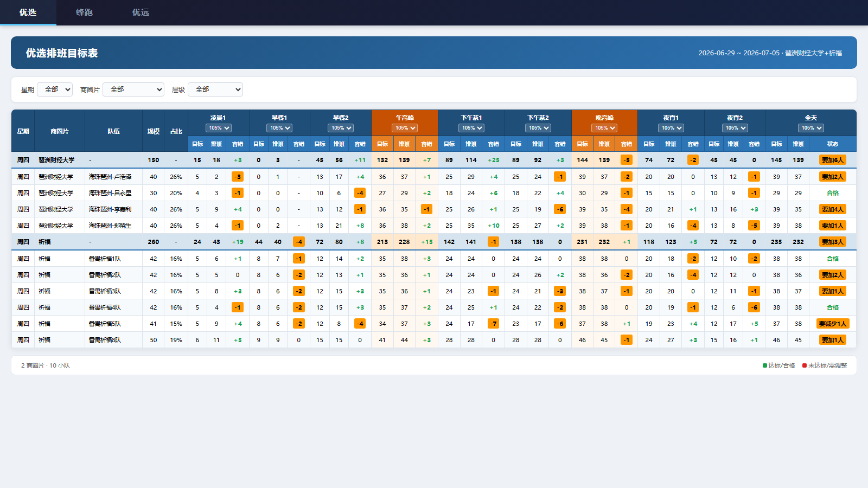
Task: Open the 105% dropdown under 早餐1
Action: point(279,128)
